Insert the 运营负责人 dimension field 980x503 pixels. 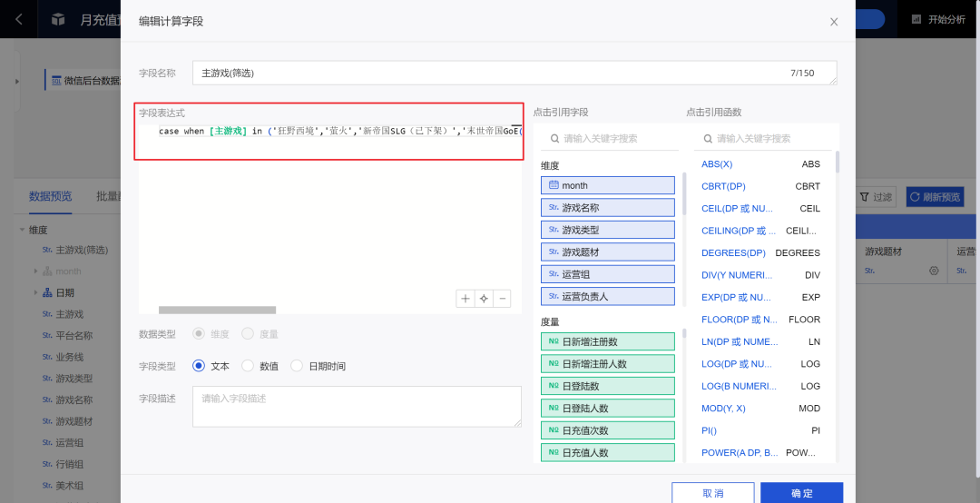click(x=607, y=297)
